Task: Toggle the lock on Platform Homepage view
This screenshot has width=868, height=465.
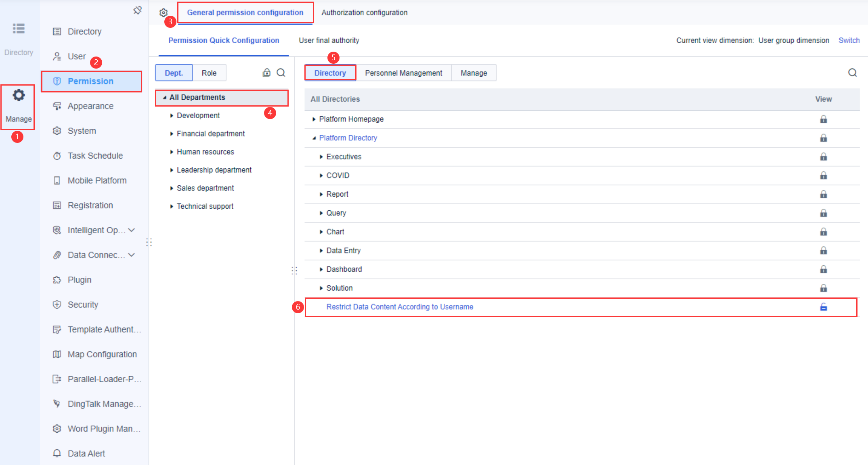Action: 823,119
